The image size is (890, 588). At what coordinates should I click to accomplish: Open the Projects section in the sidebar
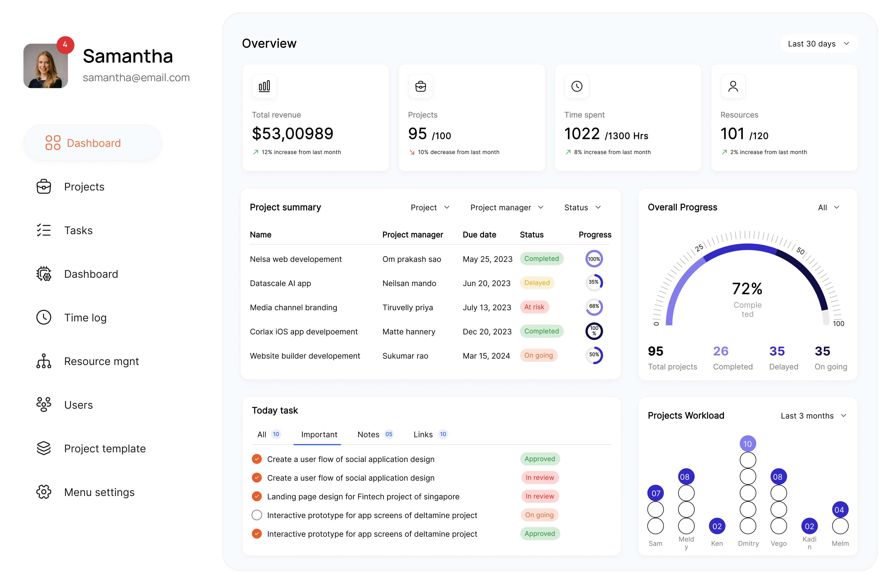pos(84,186)
